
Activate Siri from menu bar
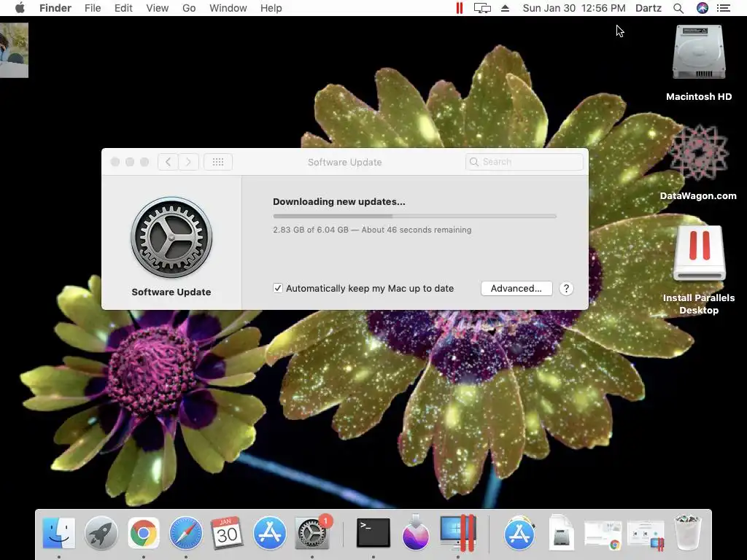[703, 8]
